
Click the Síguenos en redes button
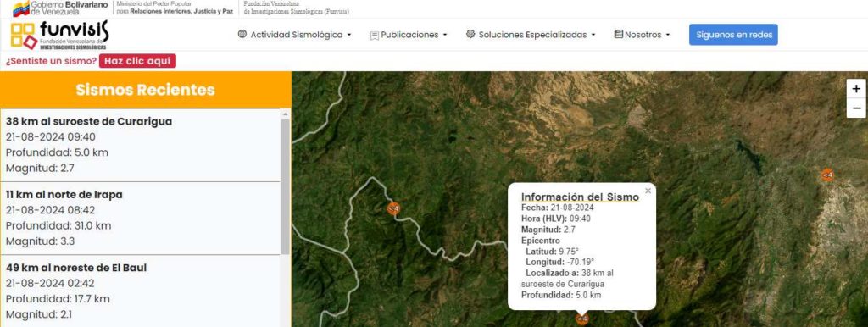[x=733, y=34]
